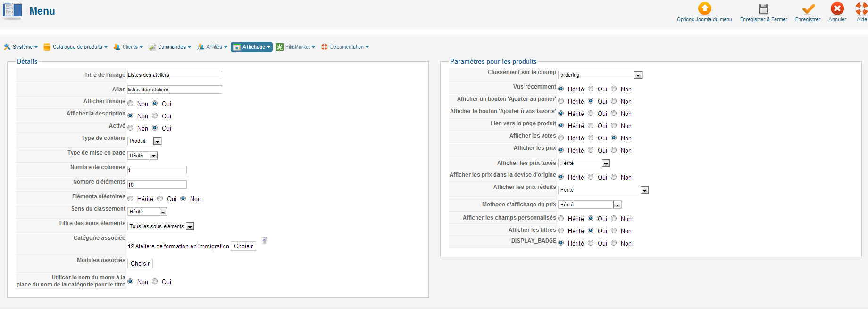Open the Type de contenu dropdown

[x=145, y=141]
